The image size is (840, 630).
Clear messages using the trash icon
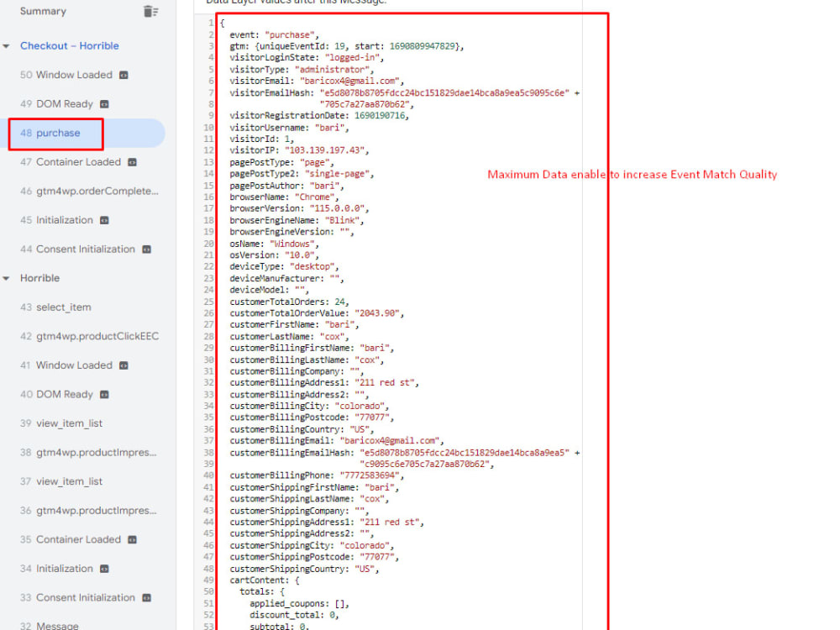click(148, 11)
